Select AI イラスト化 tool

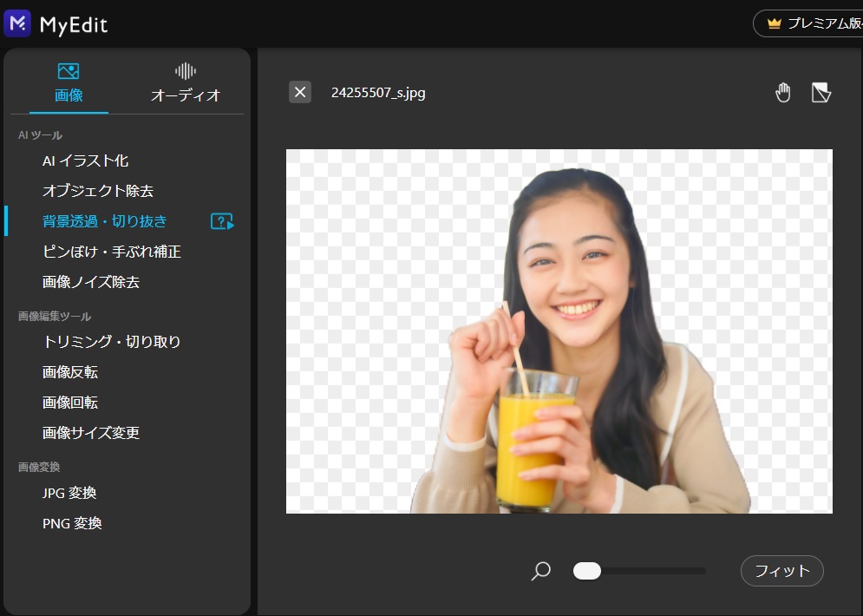(x=85, y=161)
